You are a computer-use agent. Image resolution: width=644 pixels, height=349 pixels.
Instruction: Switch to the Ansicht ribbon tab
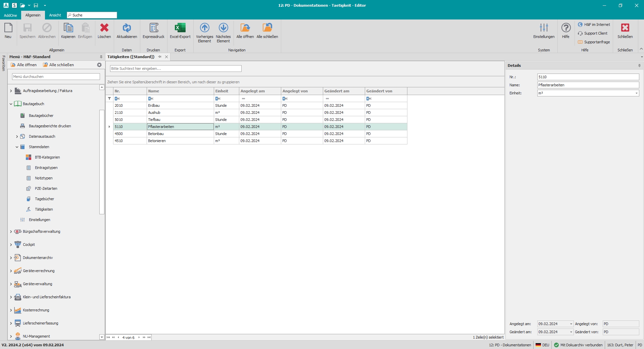pyautogui.click(x=55, y=15)
